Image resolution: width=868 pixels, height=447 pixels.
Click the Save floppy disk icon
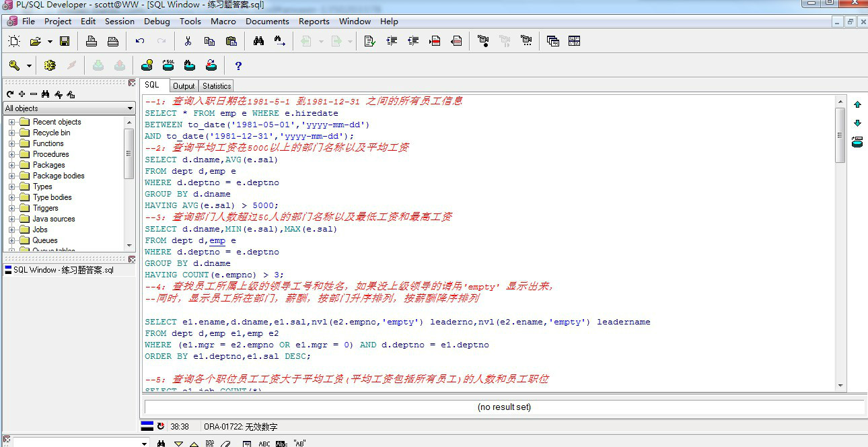65,41
